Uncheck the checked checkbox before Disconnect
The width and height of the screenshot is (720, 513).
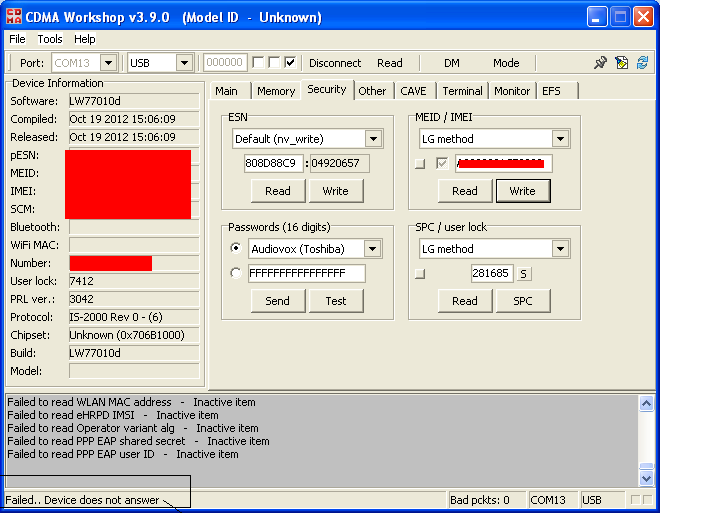pos(290,62)
